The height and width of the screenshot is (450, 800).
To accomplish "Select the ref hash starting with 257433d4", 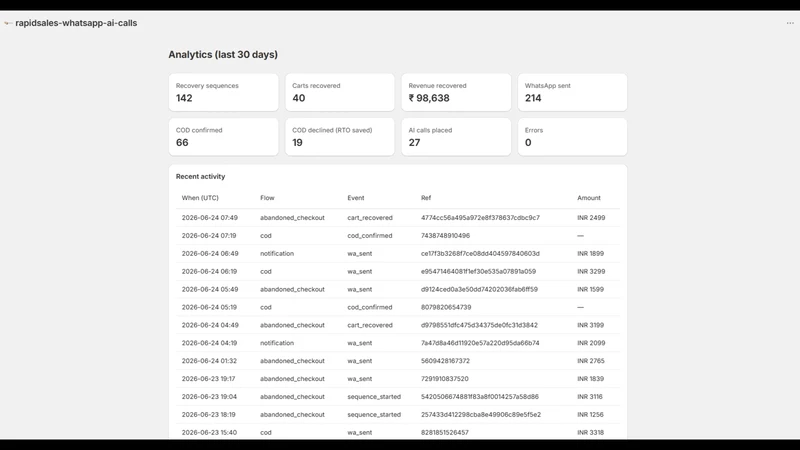I will coord(481,415).
